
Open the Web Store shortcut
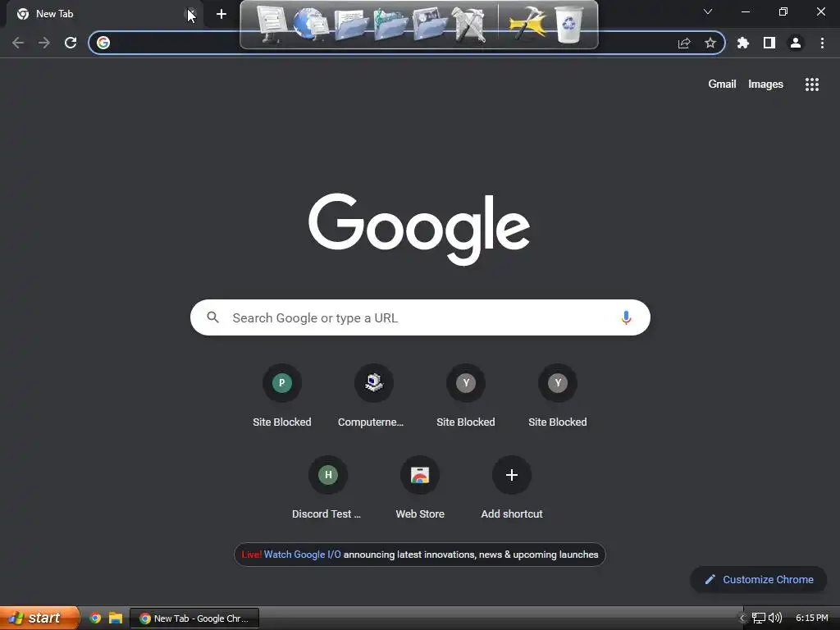420,487
